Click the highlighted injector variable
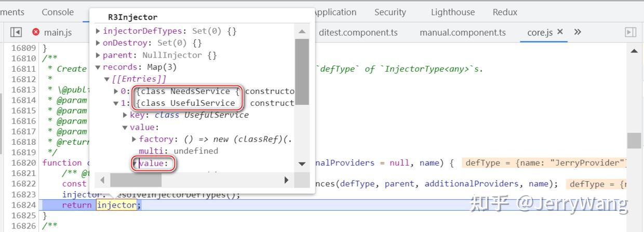Image resolution: width=644 pixels, height=232 pixels. [x=116, y=205]
